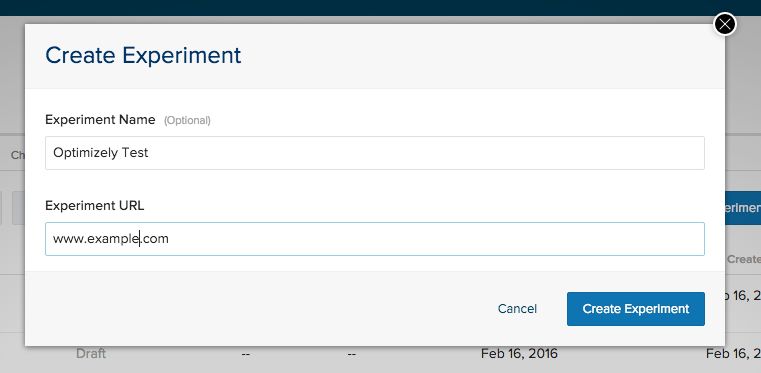
Task: Select the Draft status in background row
Action: (x=91, y=354)
